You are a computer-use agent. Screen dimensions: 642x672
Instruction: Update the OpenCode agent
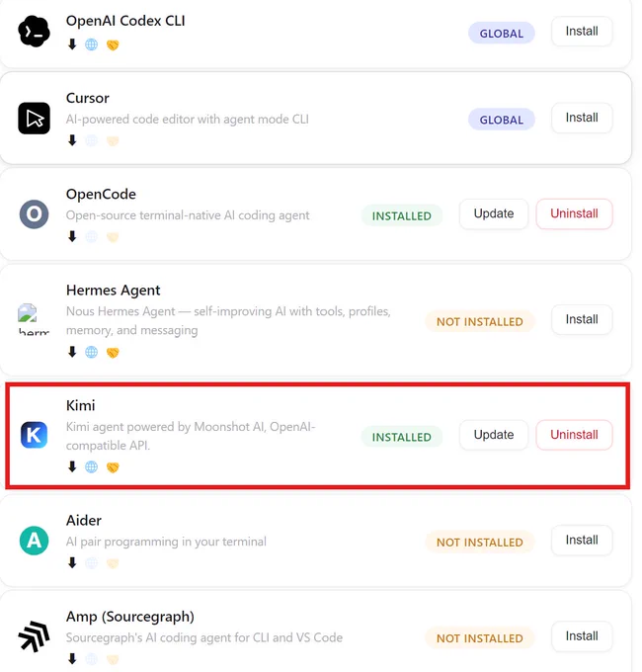[x=494, y=213]
